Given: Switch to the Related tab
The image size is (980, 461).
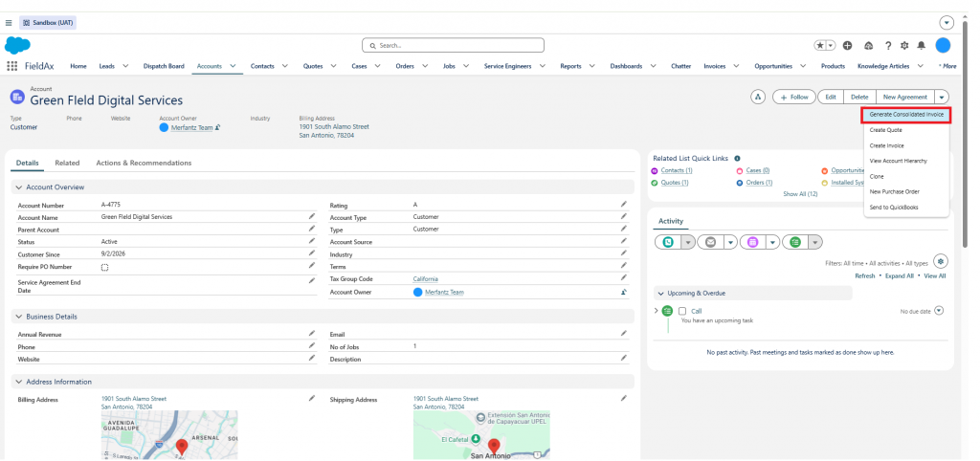Looking at the screenshot, I should 67,163.
